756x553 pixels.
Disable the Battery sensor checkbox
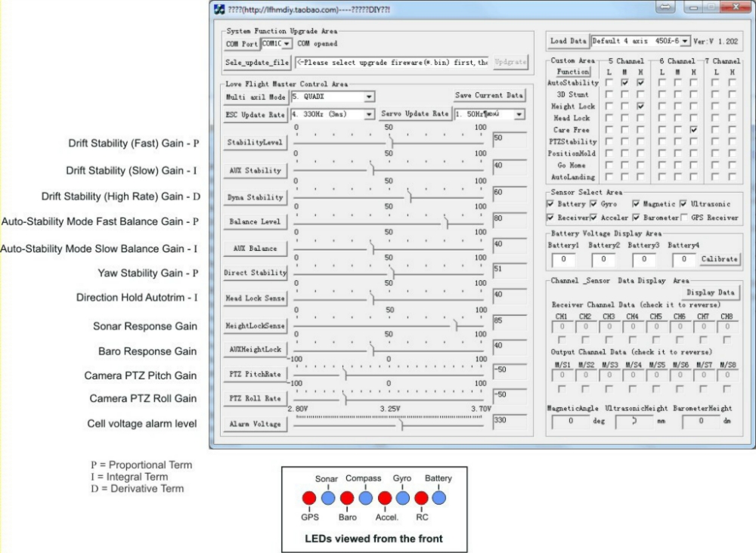550,204
